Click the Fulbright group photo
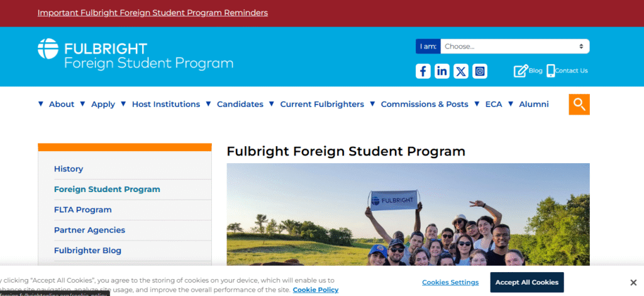The image size is (644, 296). tap(408, 214)
